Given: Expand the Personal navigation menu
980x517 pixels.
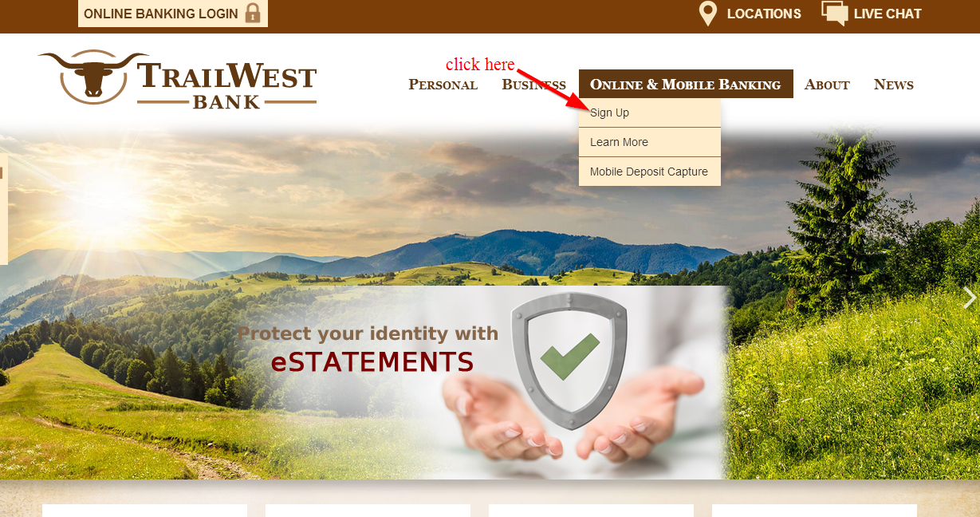Looking at the screenshot, I should (443, 85).
